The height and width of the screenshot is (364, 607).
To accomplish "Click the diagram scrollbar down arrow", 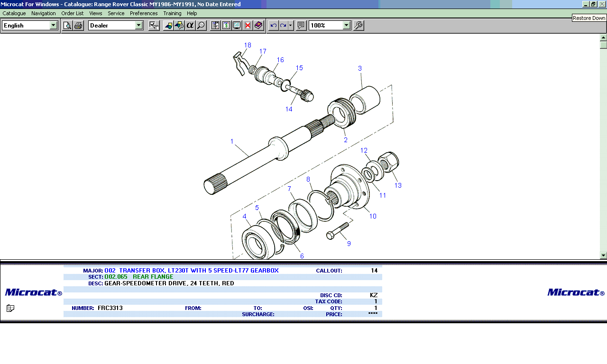I will tap(603, 255).
